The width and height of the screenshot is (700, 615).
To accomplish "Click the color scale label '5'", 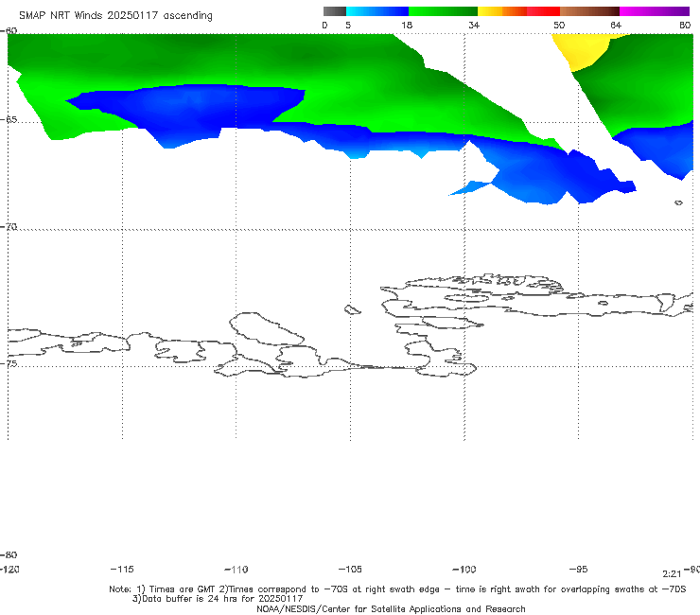I will [x=348, y=25].
